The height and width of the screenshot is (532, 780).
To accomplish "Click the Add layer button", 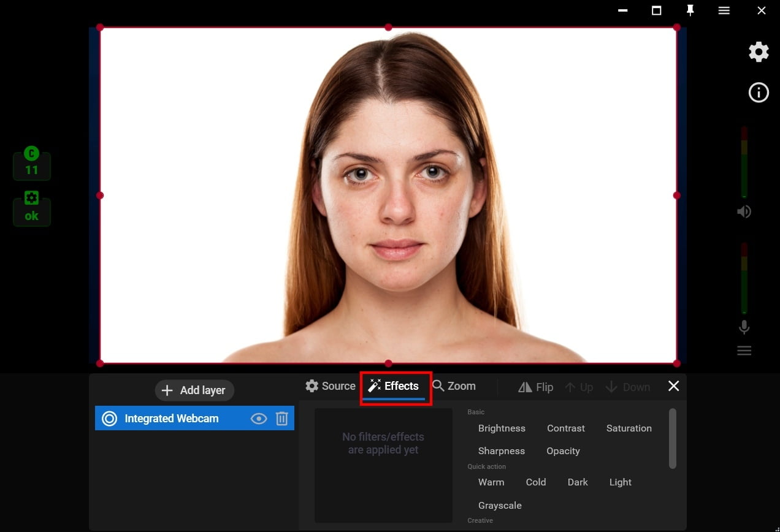I will (x=194, y=390).
